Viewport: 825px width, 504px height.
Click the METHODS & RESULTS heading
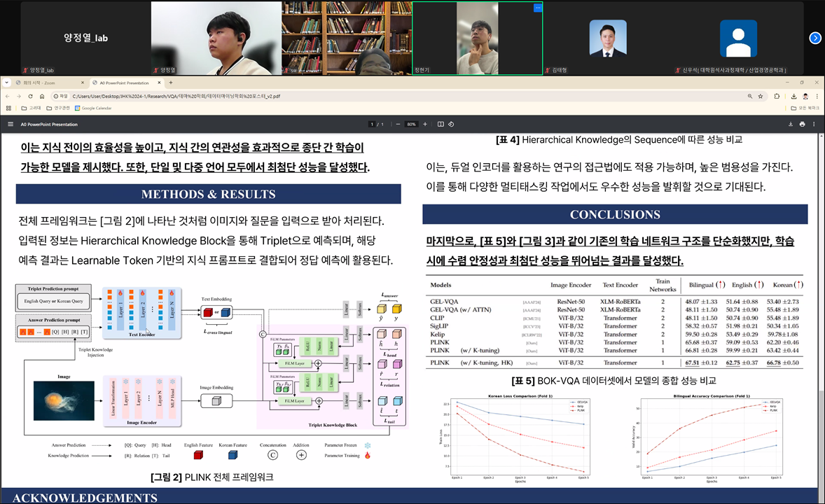tap(209, 194)
